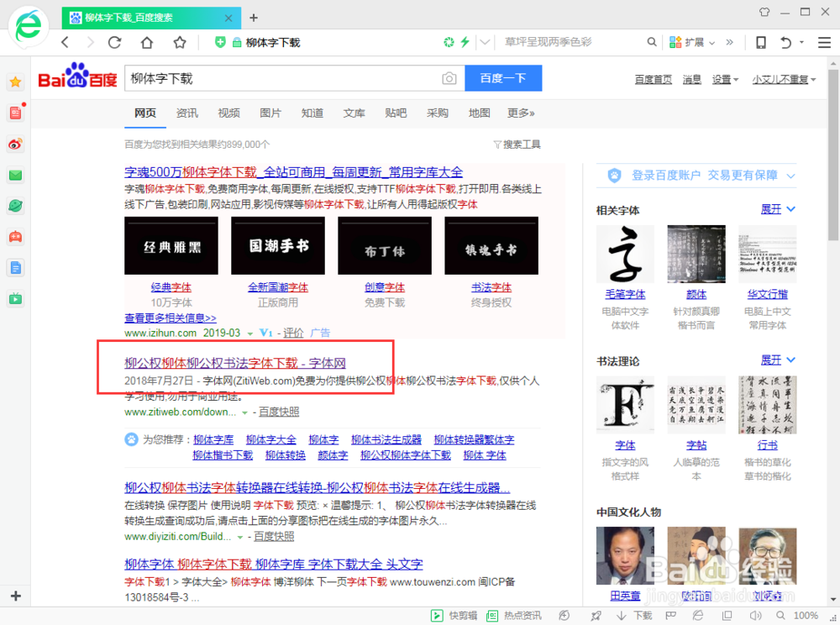
Task: Open the 设置 dropdown menu
Action: pyautogui.click(x=725, y=79)
